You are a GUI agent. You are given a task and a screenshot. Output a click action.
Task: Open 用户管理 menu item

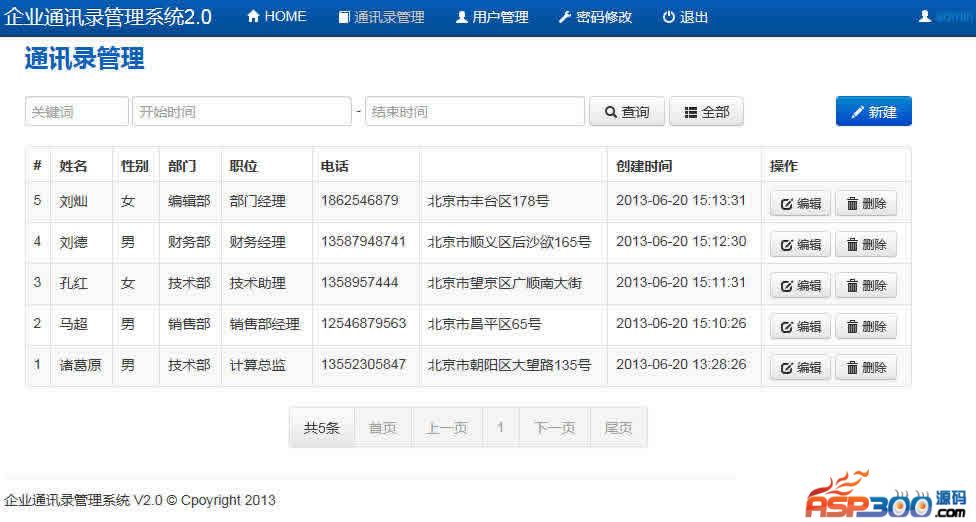pyautogui.click(x=492, y=17)
